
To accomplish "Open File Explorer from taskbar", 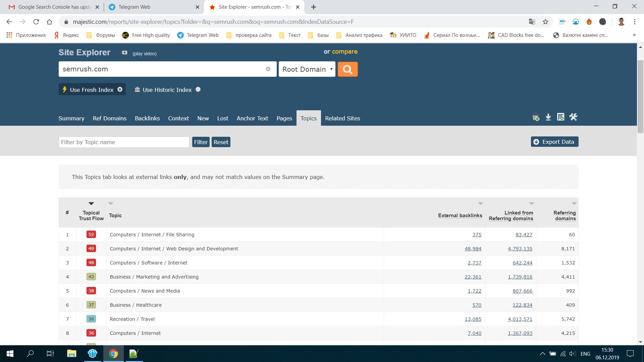I will (71, 354).
